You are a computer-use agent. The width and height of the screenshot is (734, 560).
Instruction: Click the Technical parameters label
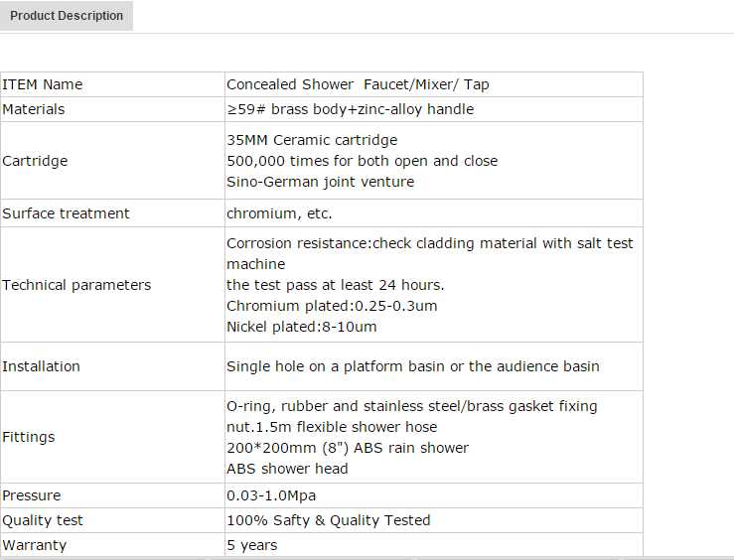76,285
